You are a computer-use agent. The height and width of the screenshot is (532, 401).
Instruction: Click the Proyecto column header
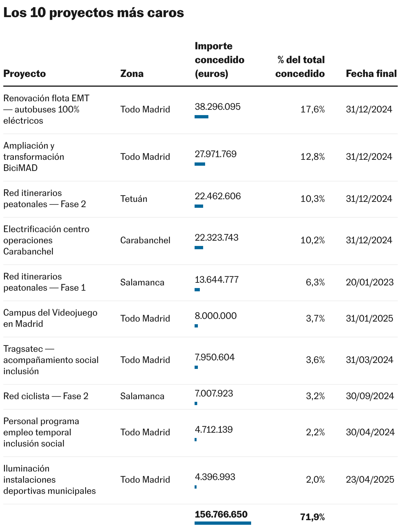click(24, 73)
